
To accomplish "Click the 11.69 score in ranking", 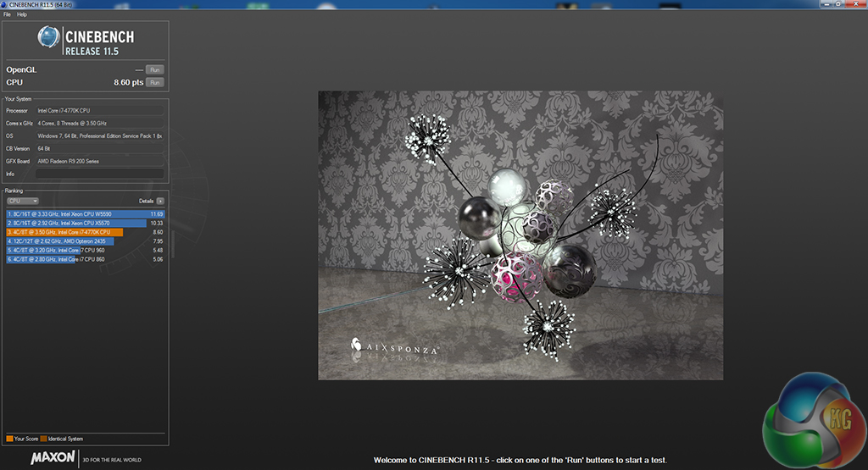I will coord(157,214).
